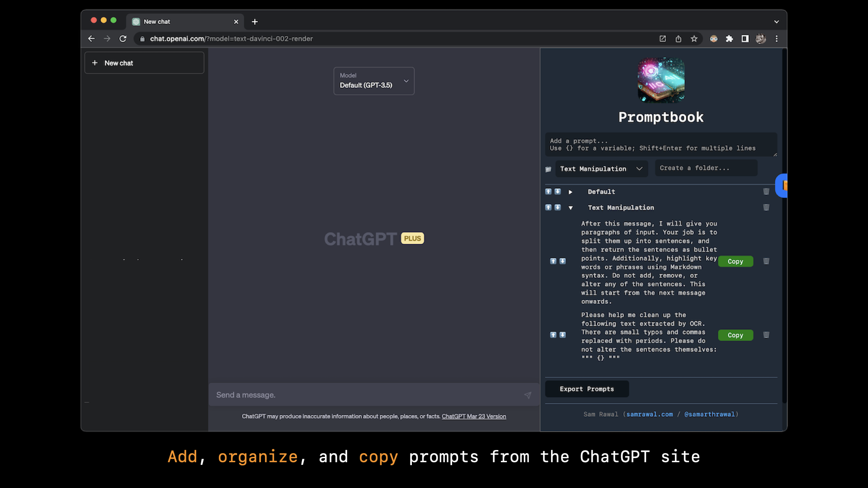Move the 'After this message' prompt up

click(553, 261)
